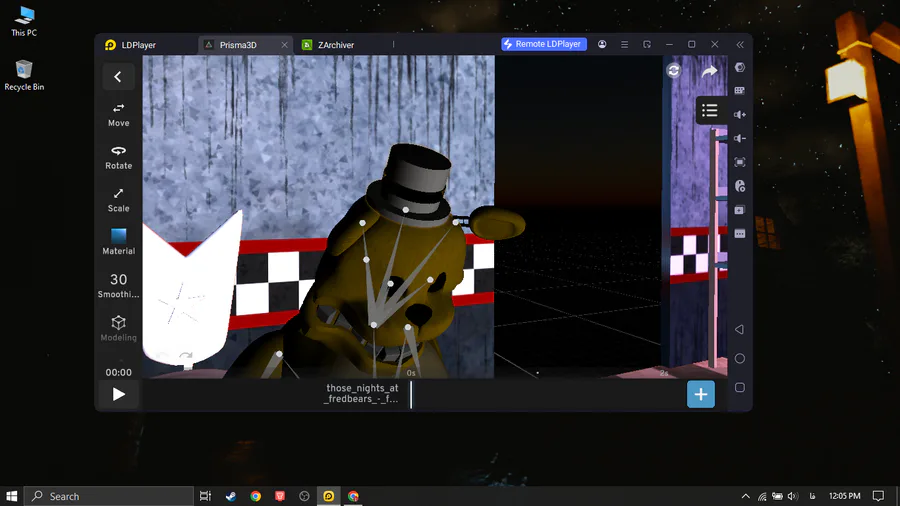900x506 pixels.
Task: Open the network tray icon
Action: [762, 496]
